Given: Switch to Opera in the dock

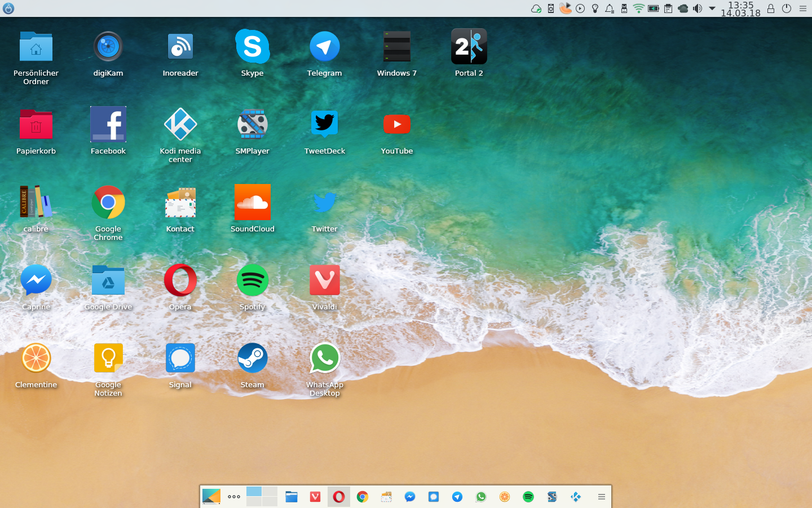Looking at the screenshot, I should [x=339, y=497].
